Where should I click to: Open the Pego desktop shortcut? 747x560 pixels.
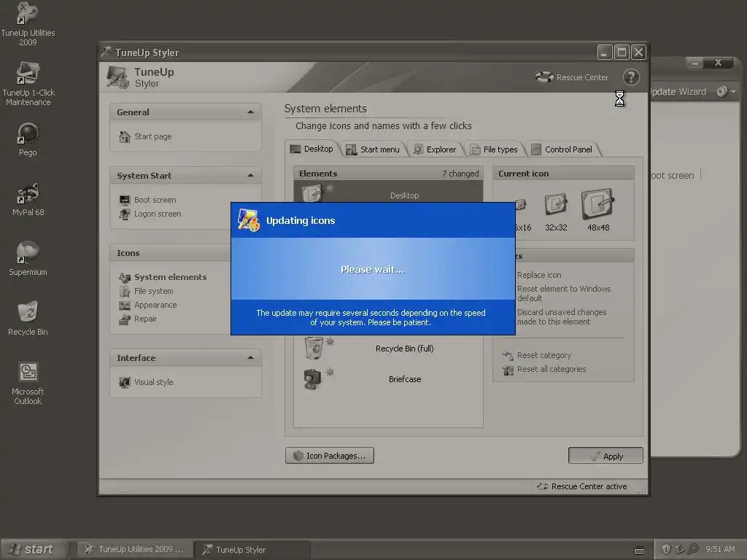coord(28,139)
